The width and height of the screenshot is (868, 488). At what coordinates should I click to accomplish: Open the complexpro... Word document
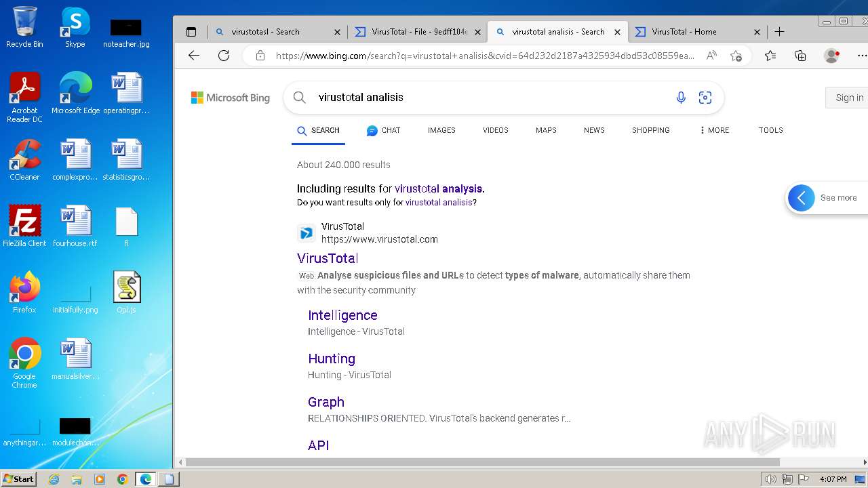75,160
